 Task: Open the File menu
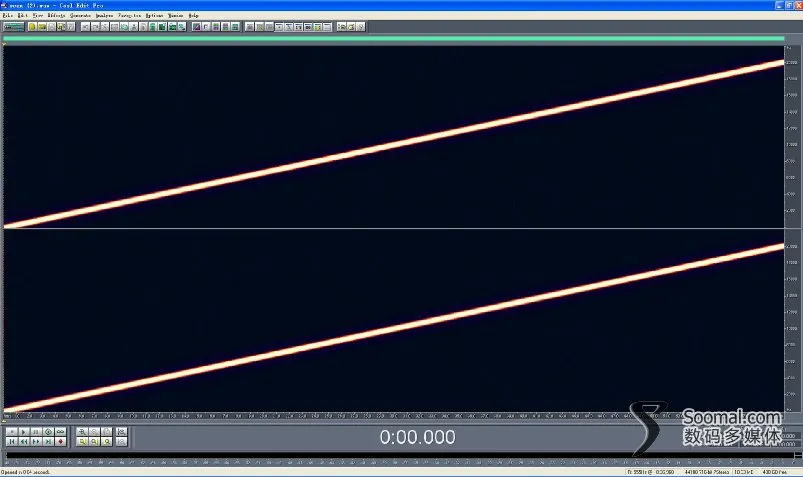[x=8, y=15]
